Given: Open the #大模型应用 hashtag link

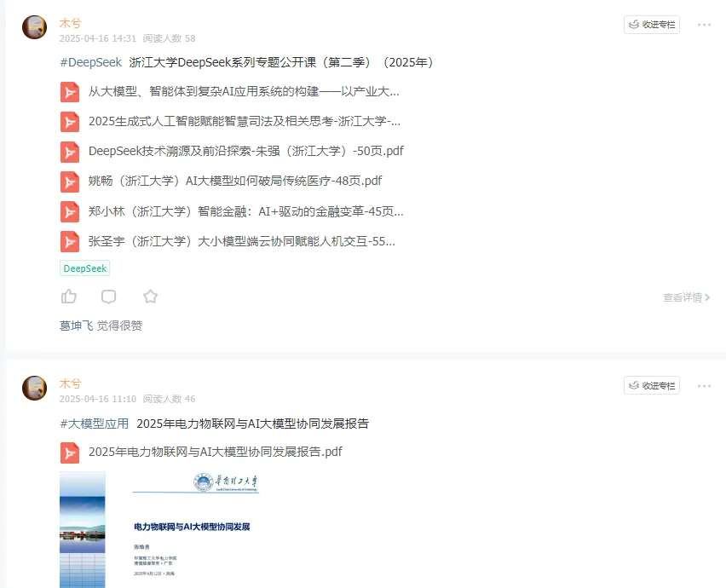Looking at the screenshot, I should tap(95, 424).
